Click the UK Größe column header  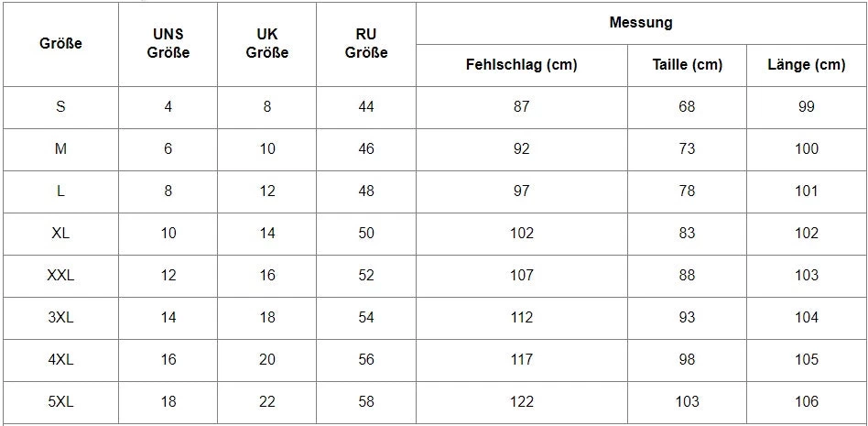click(266, 44)
